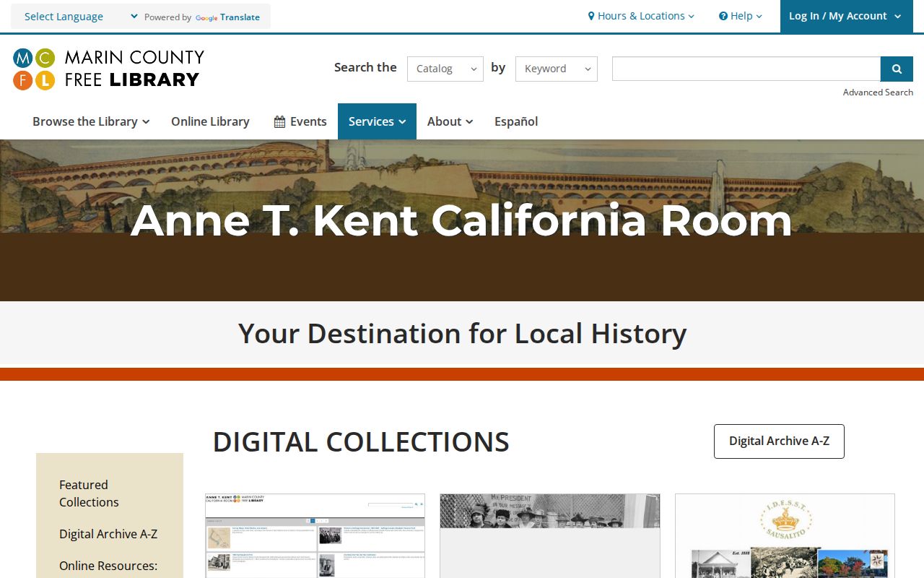Screen dimensions: 924x578
Task: Focus the catalog search text field
Action: (746, 69)
